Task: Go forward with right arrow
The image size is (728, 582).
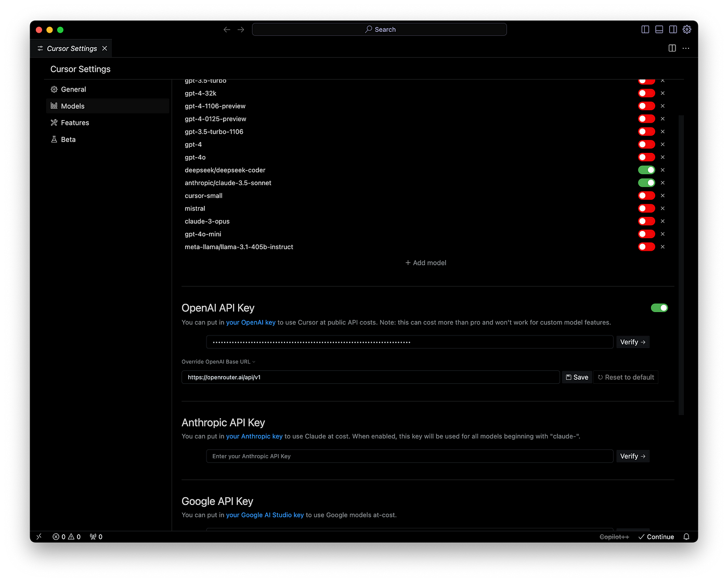Action: pyautogui.click(x=241, y=30)
